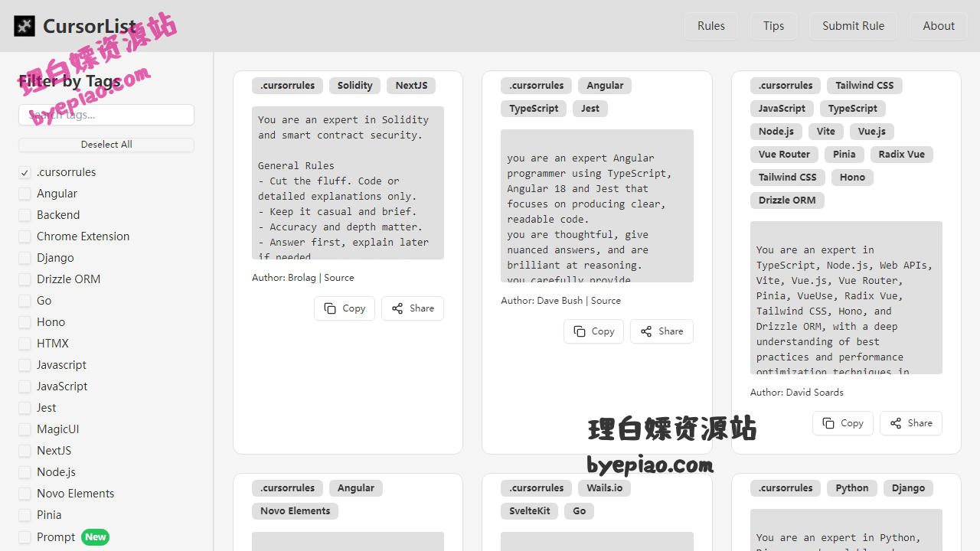Click the CursorList logo icon
This screenshot has width=980, height=551.
(x=24, y=26)
